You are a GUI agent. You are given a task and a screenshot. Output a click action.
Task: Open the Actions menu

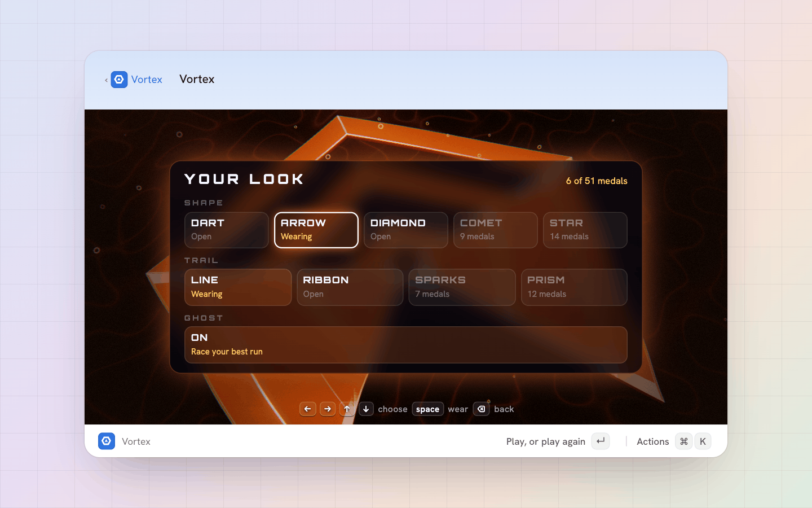(x=652, y=441)
